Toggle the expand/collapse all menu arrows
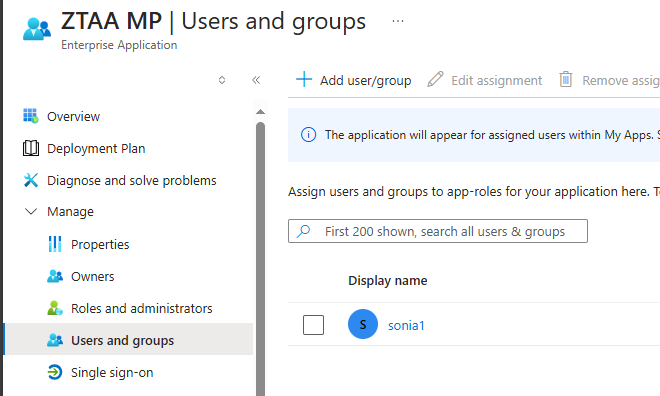660x396 pixels. (x=222, y=80)
